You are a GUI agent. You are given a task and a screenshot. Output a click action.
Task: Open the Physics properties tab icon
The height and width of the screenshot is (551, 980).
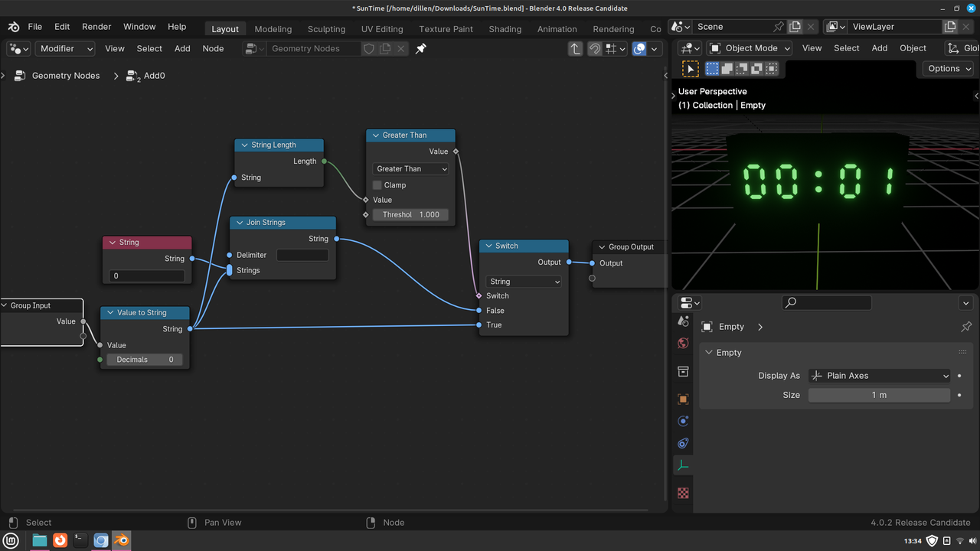683,421
